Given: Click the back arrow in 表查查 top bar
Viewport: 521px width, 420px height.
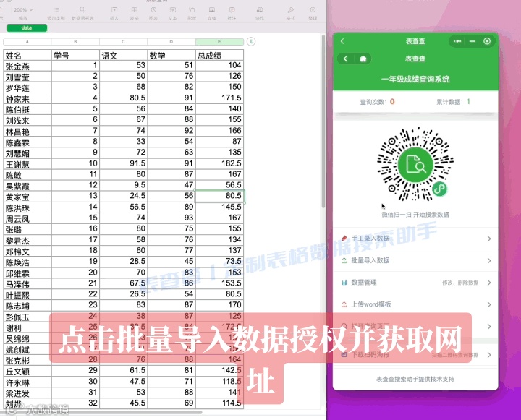Looking at the screenshot, I should (342, 41).
